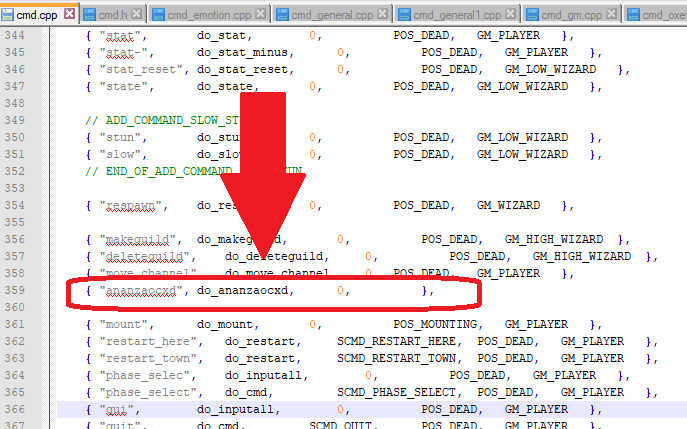Click SCMD_RESTART_TOWN on line 363
This screenshot has width=687, height=429.
(397, 358)
